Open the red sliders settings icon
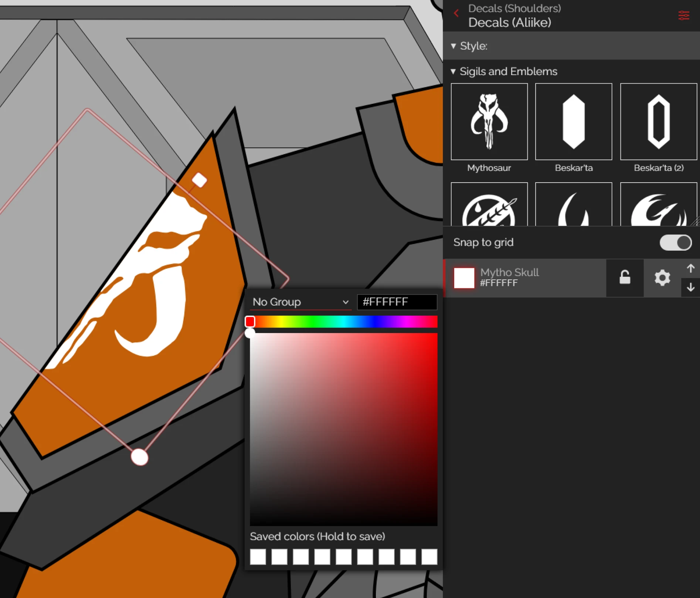Screen dimensions: 700x598 click(x=684, y=15)
